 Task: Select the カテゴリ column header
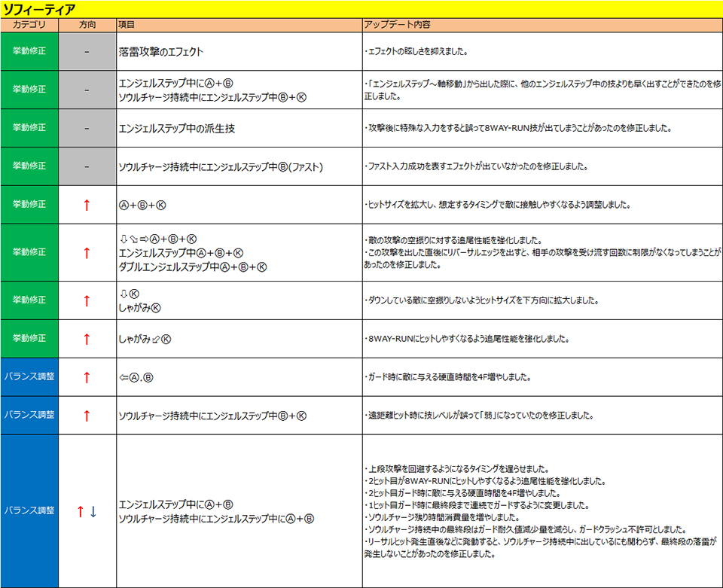(x=29, y=25)
